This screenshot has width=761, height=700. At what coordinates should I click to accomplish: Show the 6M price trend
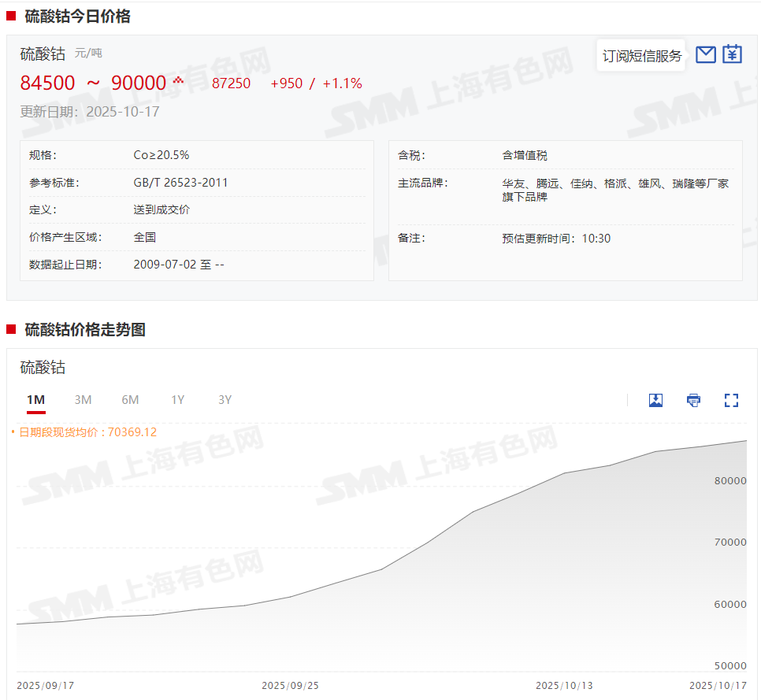[130, 400]
